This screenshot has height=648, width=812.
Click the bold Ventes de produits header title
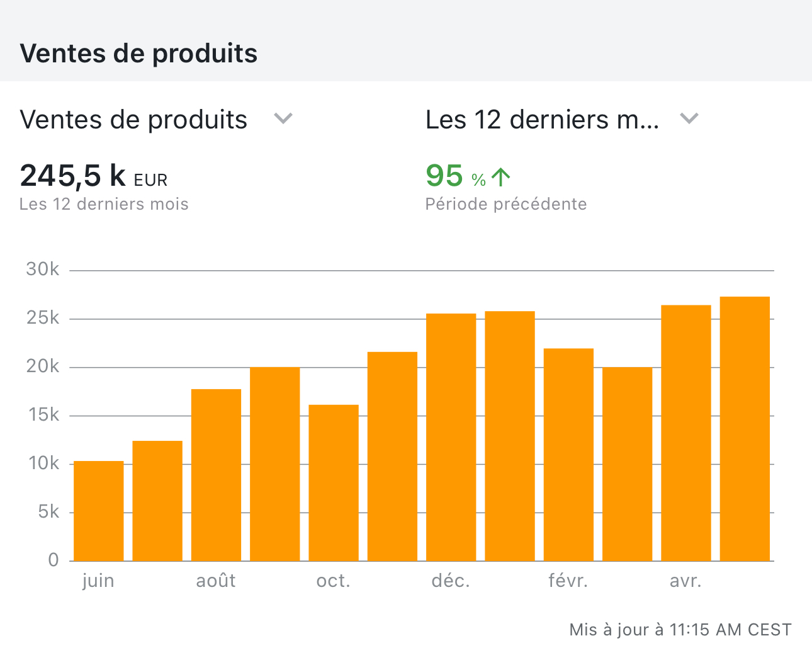pos(138,54)
